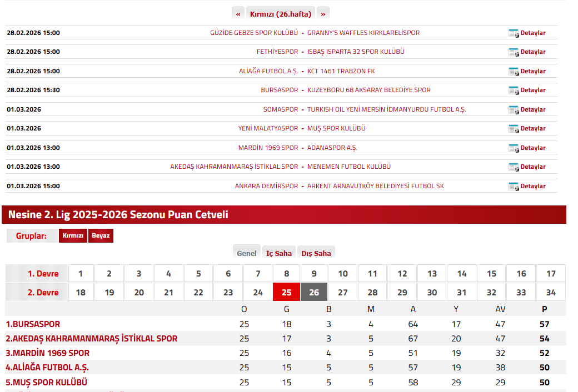578x392 pixels.
Task: Click details icon for Güzide Gebze Spor match
Action: pyautogui.click(x=514, y=33)
